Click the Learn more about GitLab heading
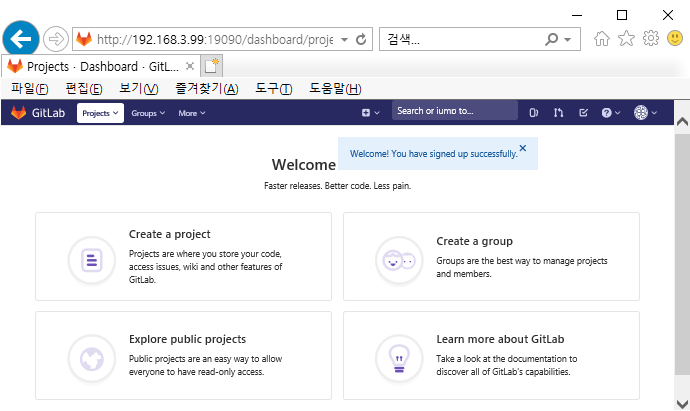The height and width of the screenshot is (411, 690). tap(500, 339)
